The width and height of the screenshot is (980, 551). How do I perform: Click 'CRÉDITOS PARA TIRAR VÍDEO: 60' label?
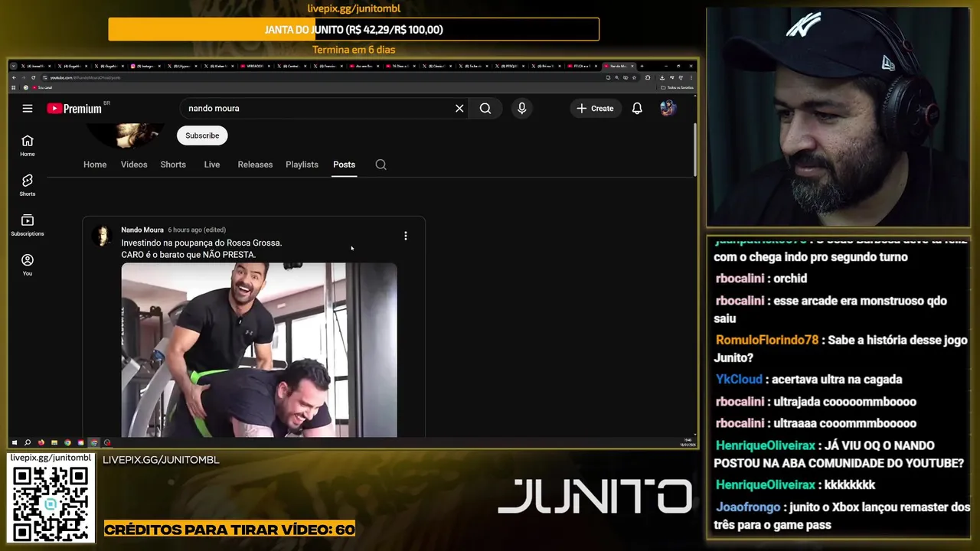pos(230,530)
